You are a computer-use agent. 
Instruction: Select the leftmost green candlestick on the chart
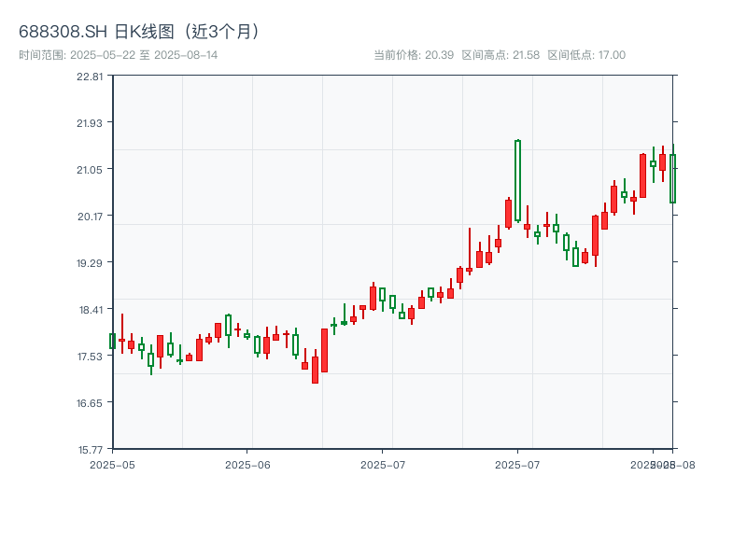click(x=112, y=341)
